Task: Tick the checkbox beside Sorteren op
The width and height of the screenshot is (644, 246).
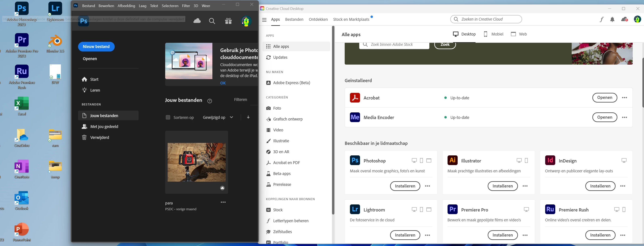Action: [x=168, y=117]
